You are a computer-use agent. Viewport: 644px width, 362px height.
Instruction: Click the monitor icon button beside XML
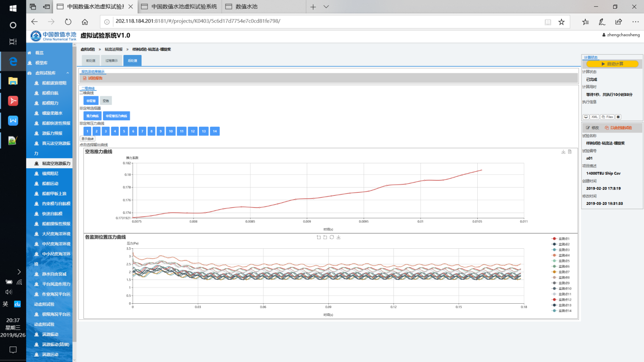[586, 117]
